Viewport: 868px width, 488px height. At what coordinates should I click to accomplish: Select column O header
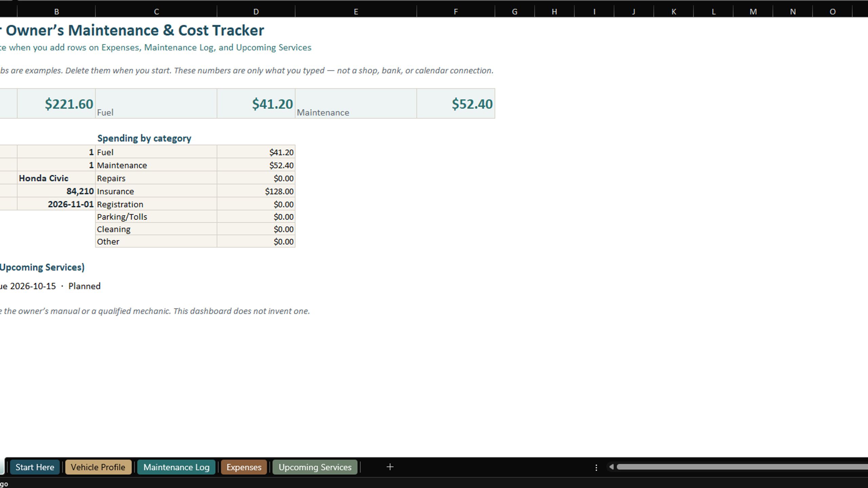tap(832, 12)
